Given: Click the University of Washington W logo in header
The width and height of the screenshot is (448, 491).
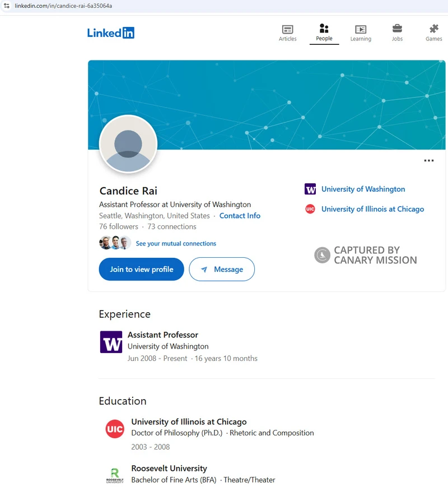Looking at the screenshot, I should click(310, 189).
